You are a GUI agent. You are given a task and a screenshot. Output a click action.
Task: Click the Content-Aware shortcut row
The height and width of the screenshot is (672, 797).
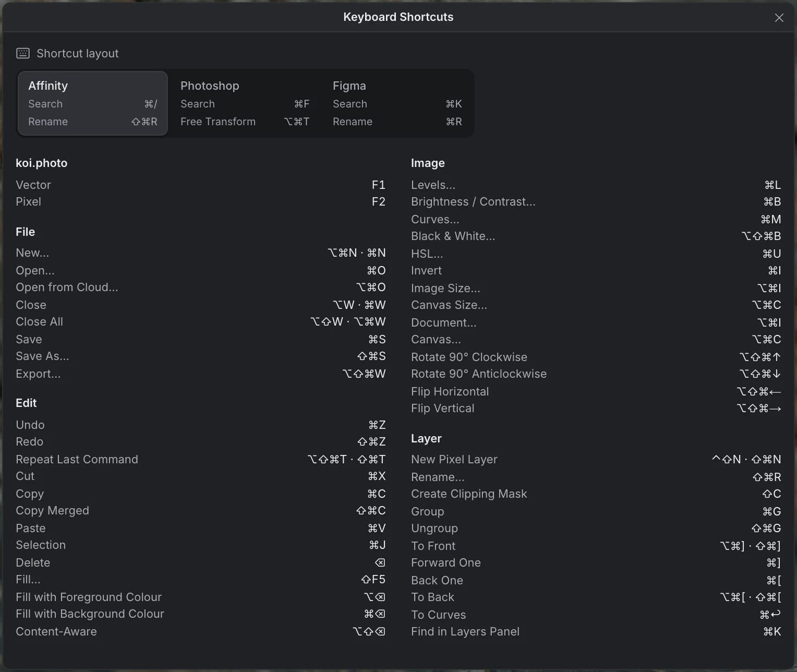(200, 631)
